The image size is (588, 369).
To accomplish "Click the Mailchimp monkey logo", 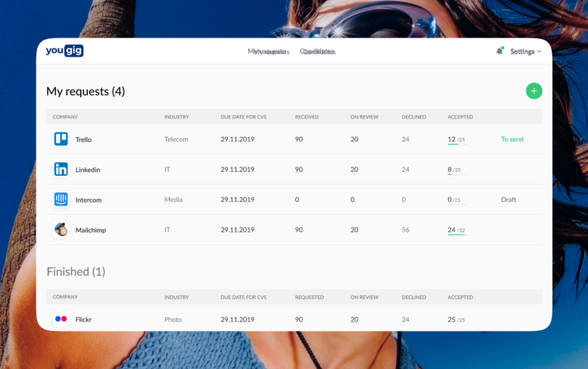I will [x=61, y=230].
